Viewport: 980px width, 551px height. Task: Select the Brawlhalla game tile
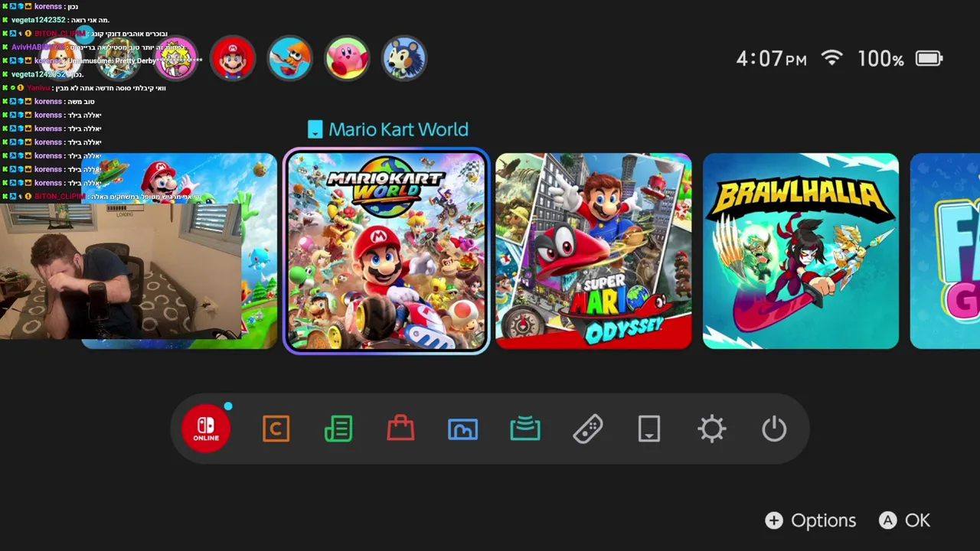tap(801, 251)
